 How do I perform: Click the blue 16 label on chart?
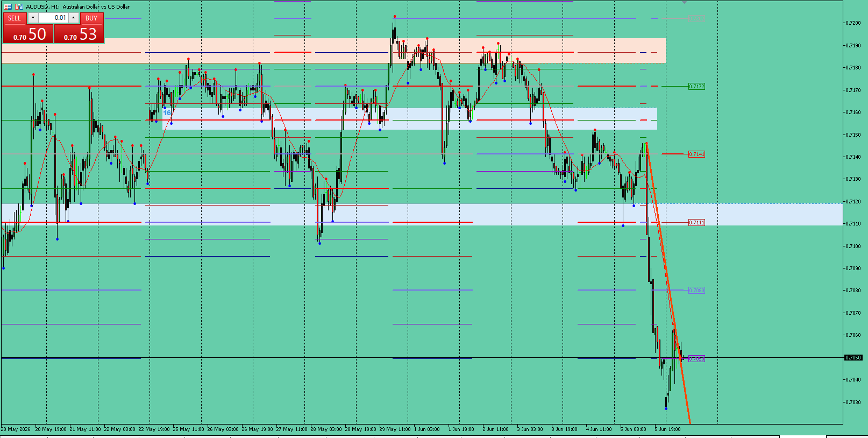click(x=167, y=113)
